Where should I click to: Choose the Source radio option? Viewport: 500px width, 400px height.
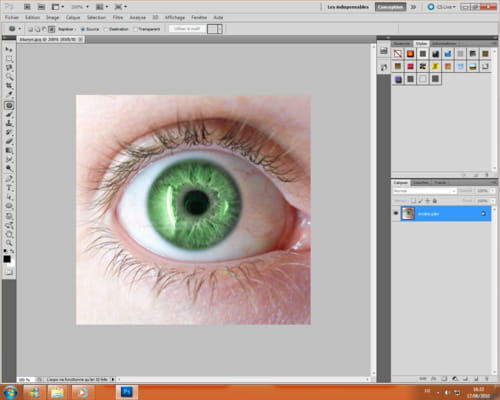pyautogui.click(x=90, y=29)
